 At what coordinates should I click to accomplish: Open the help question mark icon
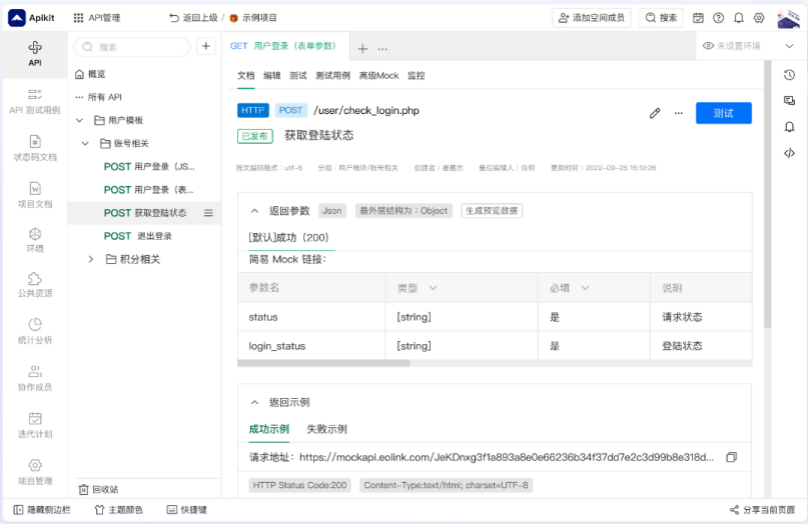(x=719, y=18)
